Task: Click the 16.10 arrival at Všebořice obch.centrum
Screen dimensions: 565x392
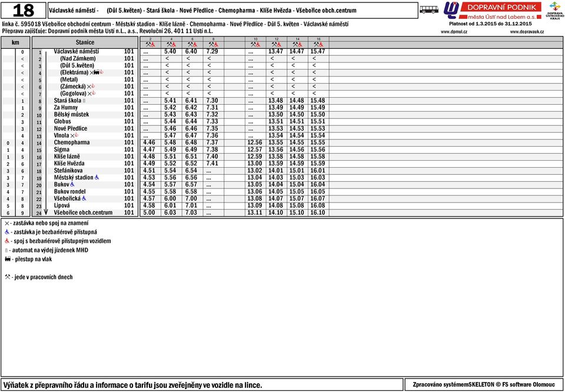Action: coord(318,212)
